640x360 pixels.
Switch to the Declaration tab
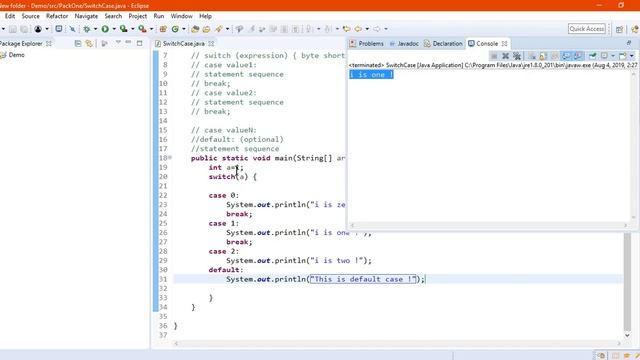tap(443, 43)
